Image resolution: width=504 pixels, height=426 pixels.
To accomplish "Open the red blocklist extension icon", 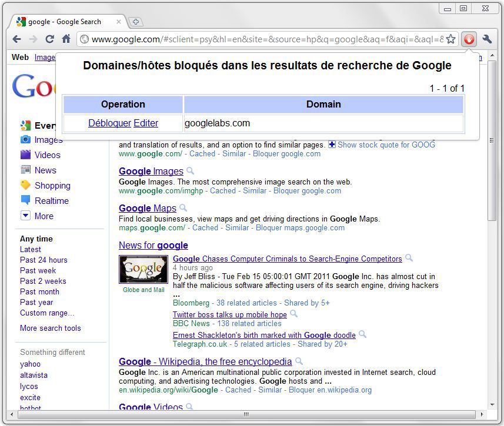I will point(469,39).
